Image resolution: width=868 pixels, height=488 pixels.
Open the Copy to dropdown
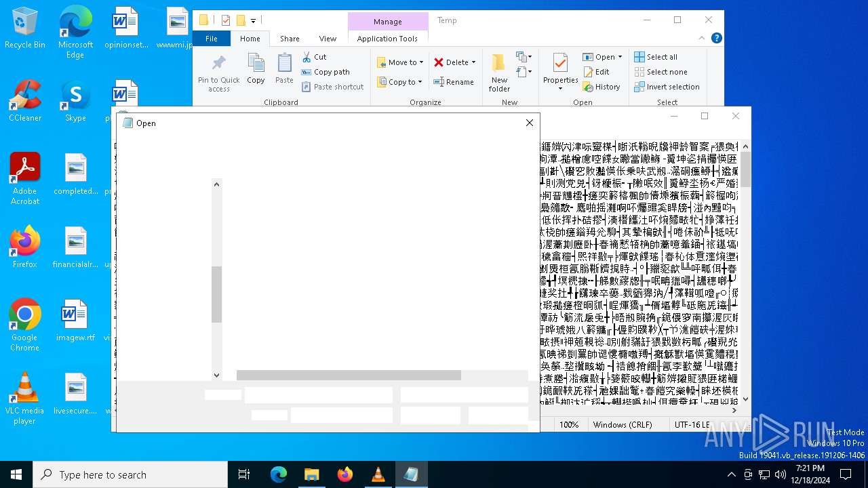click(399, 82)
